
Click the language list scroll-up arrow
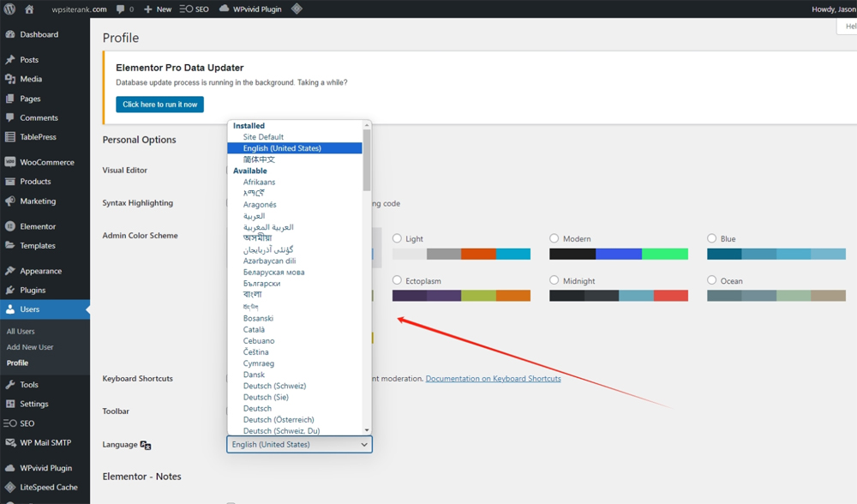tap(367, 125)
